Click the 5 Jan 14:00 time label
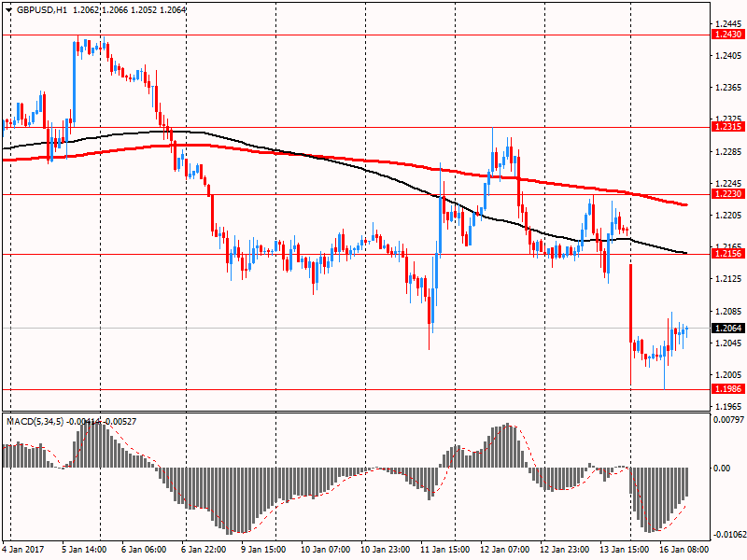Image resolution: width=747 pixels, height=560 pixels. click(84, 549)
